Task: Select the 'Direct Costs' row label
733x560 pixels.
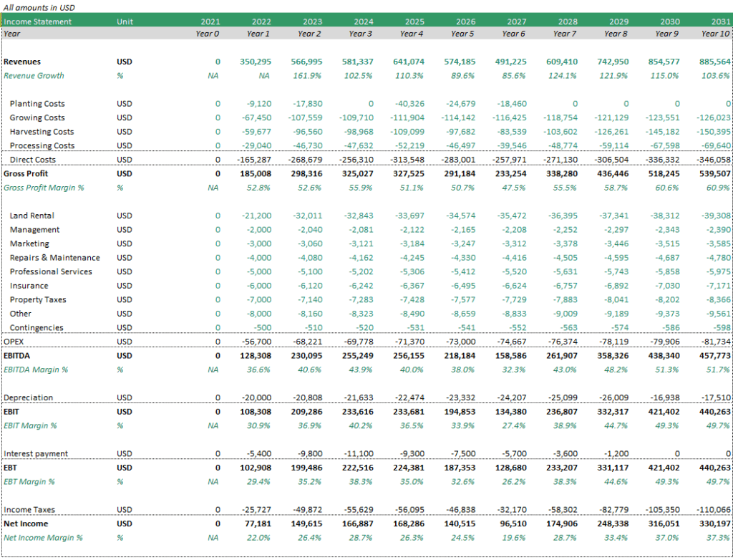Action: click(32, 160)
